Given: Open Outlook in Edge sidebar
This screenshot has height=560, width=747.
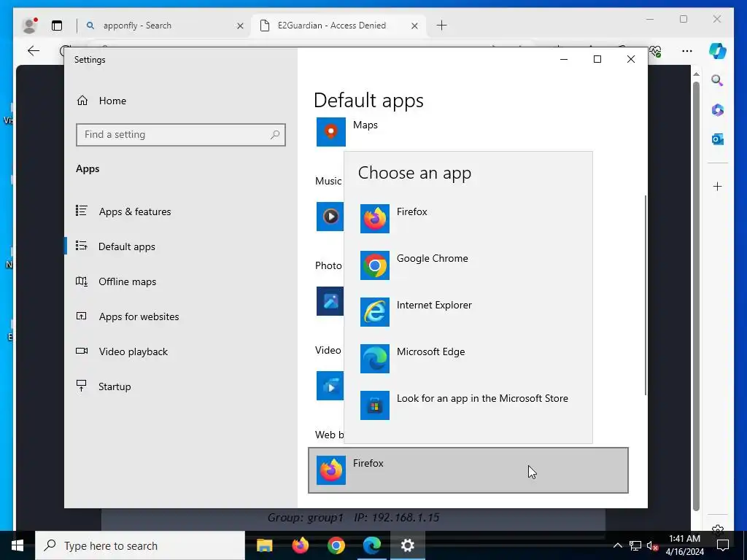Looking at the screenshot, I should click(718, 139).
